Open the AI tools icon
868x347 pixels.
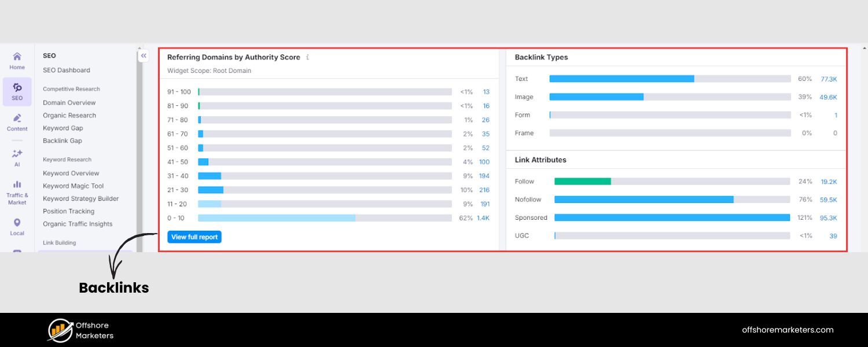coord(17,155)
